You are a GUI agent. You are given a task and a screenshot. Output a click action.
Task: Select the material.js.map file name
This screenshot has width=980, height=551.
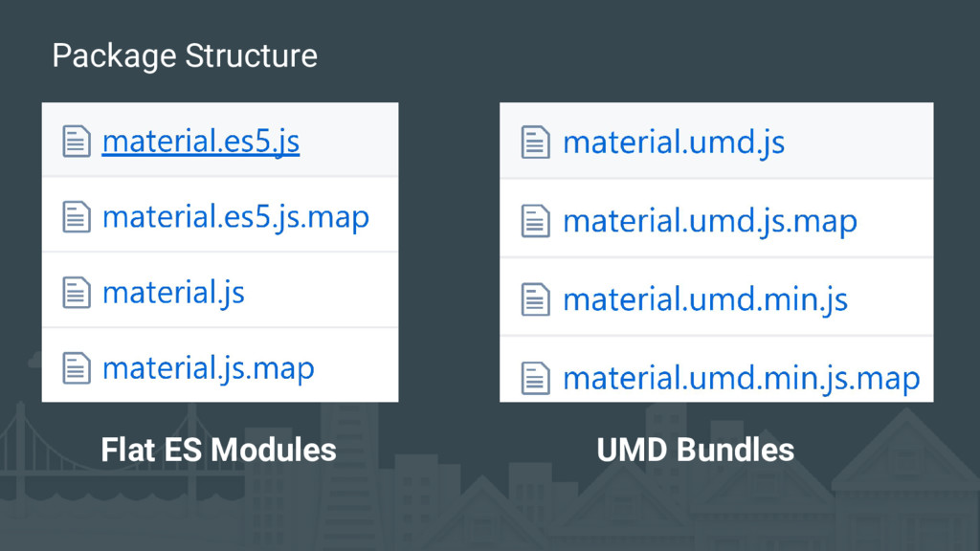tap(209, 367)
